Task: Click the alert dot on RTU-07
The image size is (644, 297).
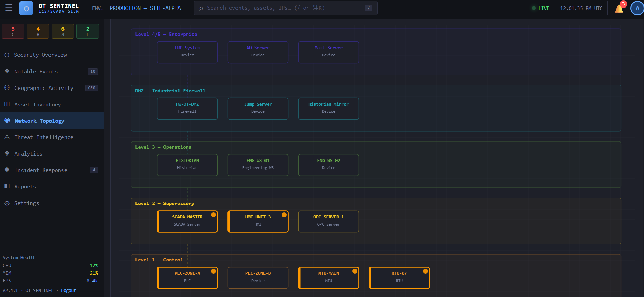Action: pos(425,271)
